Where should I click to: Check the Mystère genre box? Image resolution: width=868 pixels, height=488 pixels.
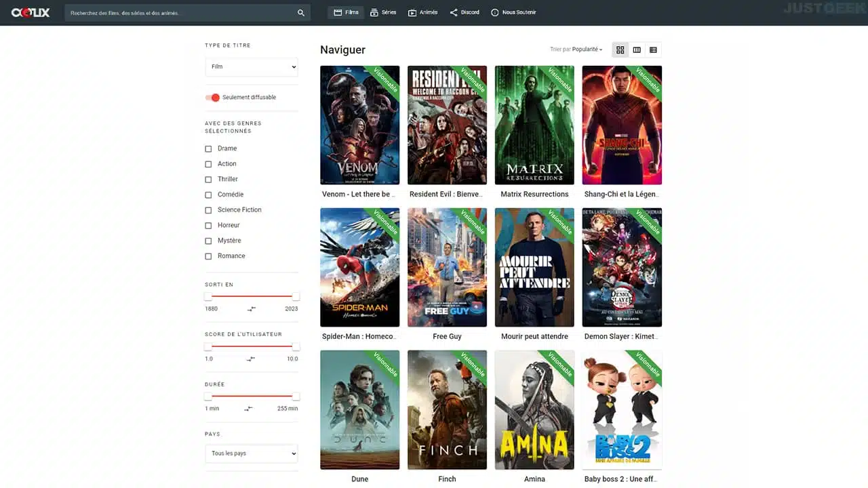(x=208, y=241)
